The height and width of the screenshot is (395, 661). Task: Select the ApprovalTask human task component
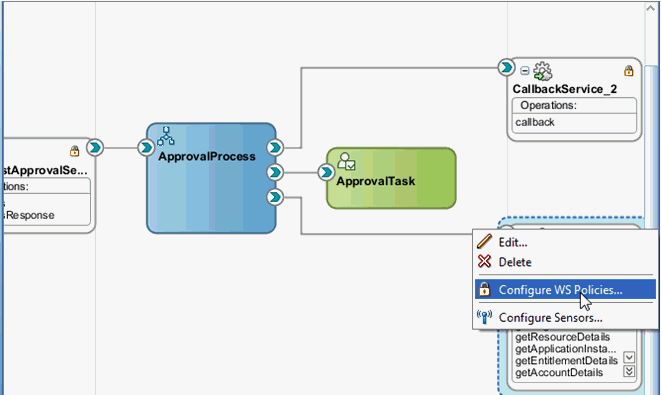[391, 178]
